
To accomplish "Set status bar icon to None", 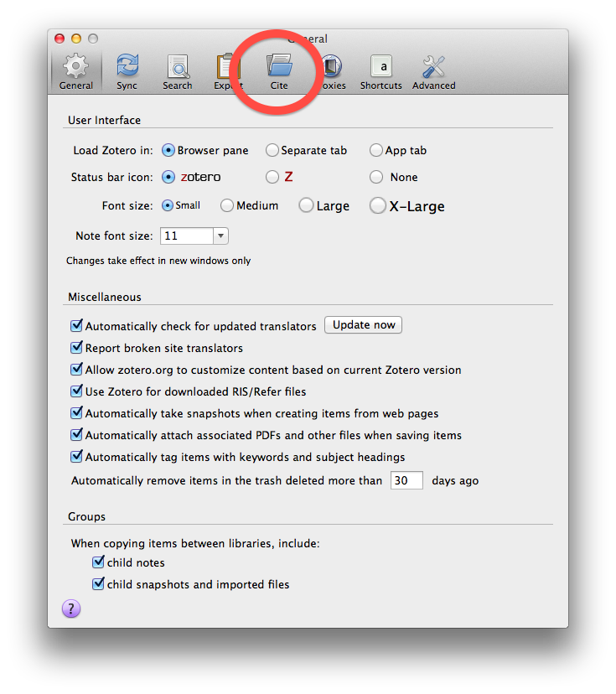I will click(x=376, y=177).
